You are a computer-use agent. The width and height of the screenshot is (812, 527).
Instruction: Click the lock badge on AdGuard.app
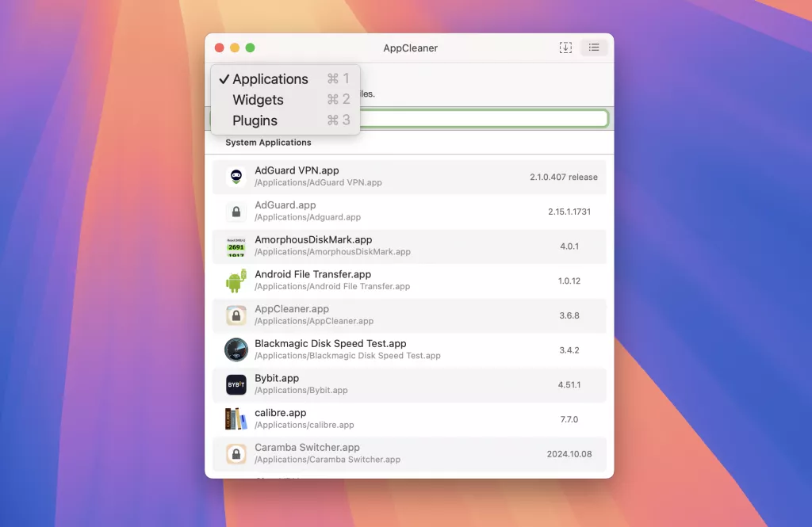pyautogui.click(x=236, y=210)
